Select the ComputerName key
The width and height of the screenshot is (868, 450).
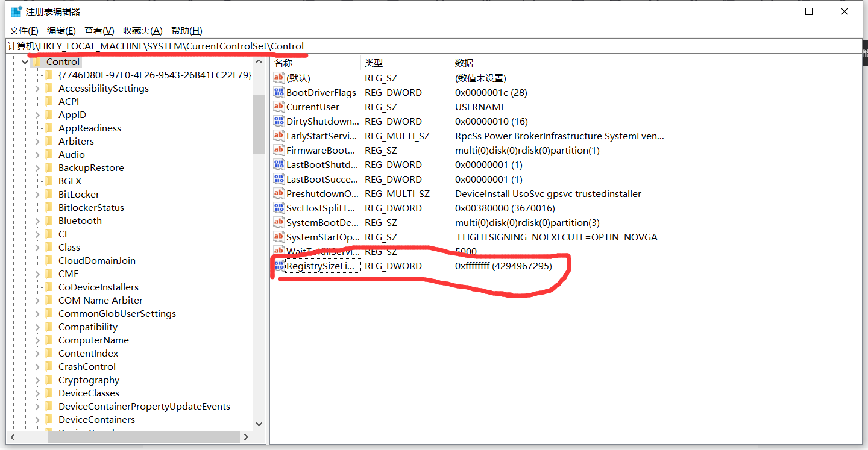click(x=94, y=340)
